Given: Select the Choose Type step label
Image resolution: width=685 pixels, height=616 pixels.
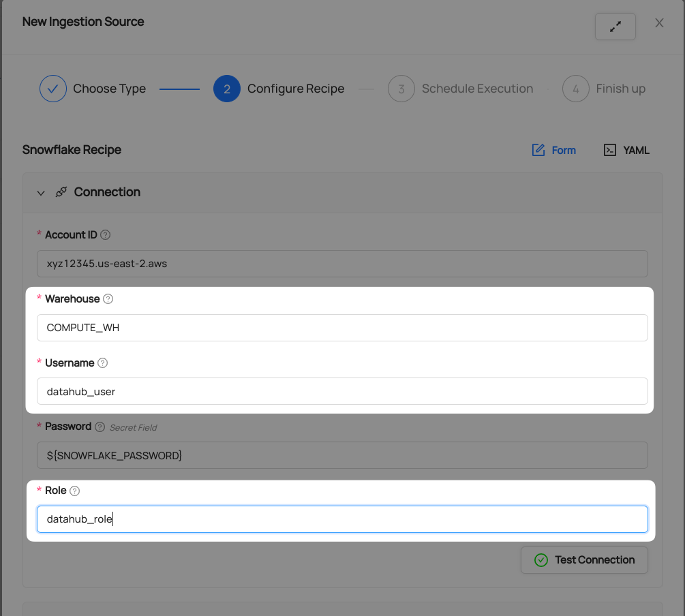Looking at the screenshot, I should [109, 89].
